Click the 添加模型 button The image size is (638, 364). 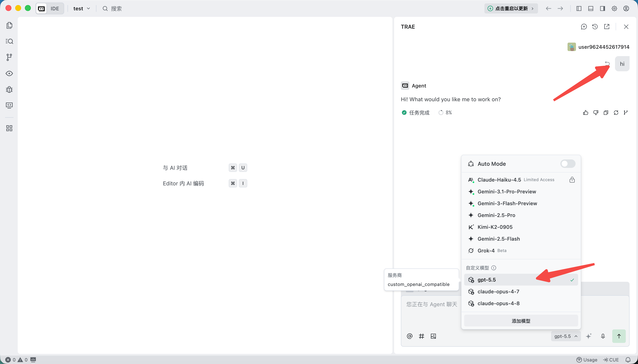click(521, 321)
